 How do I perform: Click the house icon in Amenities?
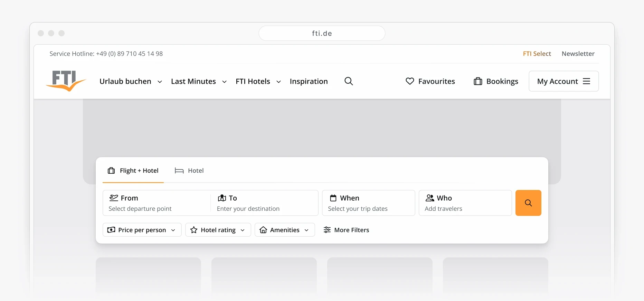(263, 230)
